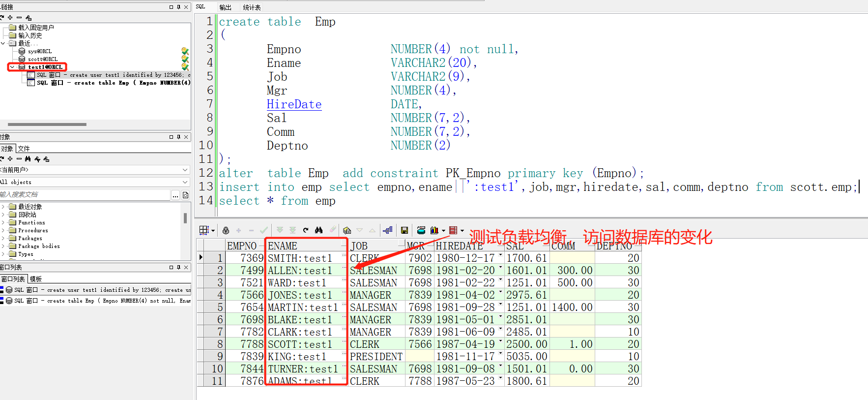Pin the connections panel with pushpin icon
Image resolution: width=868 pixels, height=400 pixels.
(x=178, y=7)
